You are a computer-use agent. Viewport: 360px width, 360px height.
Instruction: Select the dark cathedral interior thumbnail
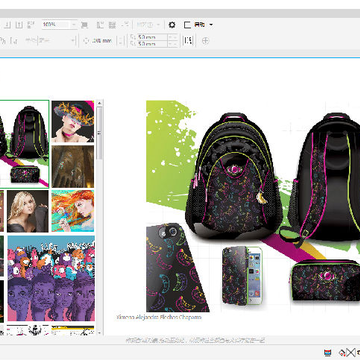tap(73, 166)
